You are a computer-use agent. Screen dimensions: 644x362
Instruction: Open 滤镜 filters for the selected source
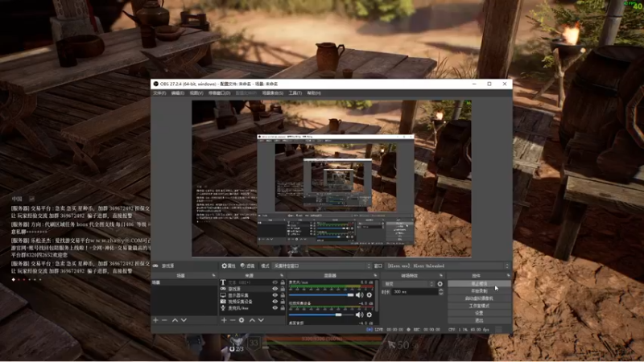248,266
